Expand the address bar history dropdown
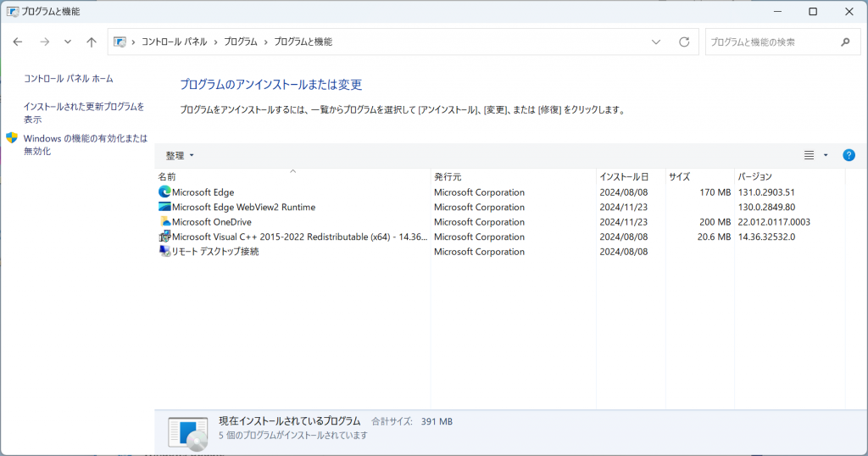This screenshot has height=456, width=868. pyautogui.click(x=656, y=42)
